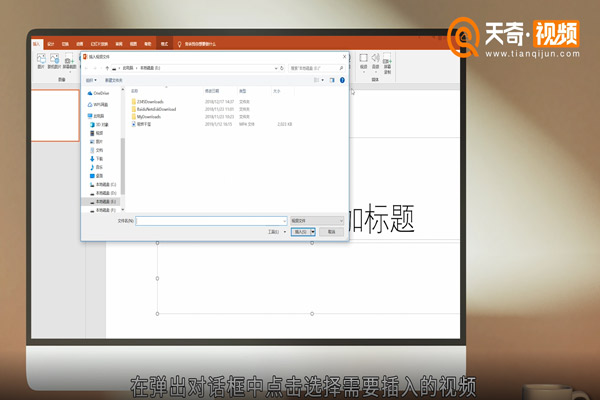Select WPS网盘 in the navigation pane
This screenshot has width=600, height=400.
point(98,104)
